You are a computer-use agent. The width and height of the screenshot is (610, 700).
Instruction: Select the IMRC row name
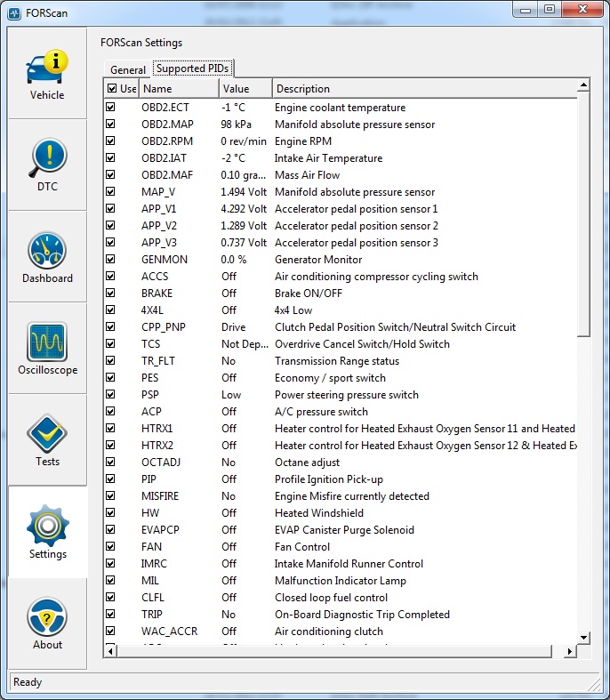tap(154, 564)
